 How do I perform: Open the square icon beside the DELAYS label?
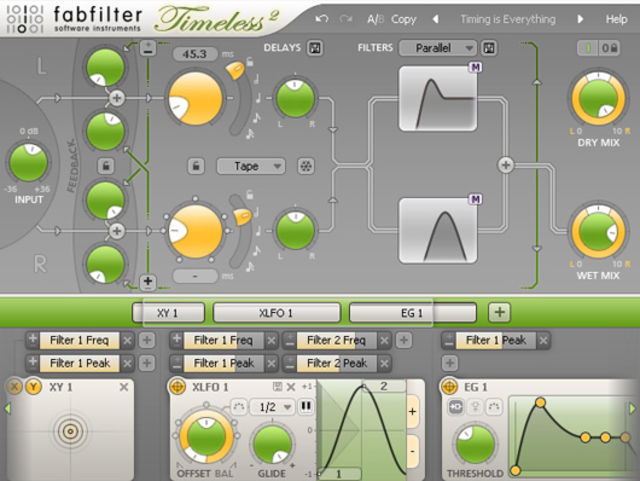tap(315, 48)
